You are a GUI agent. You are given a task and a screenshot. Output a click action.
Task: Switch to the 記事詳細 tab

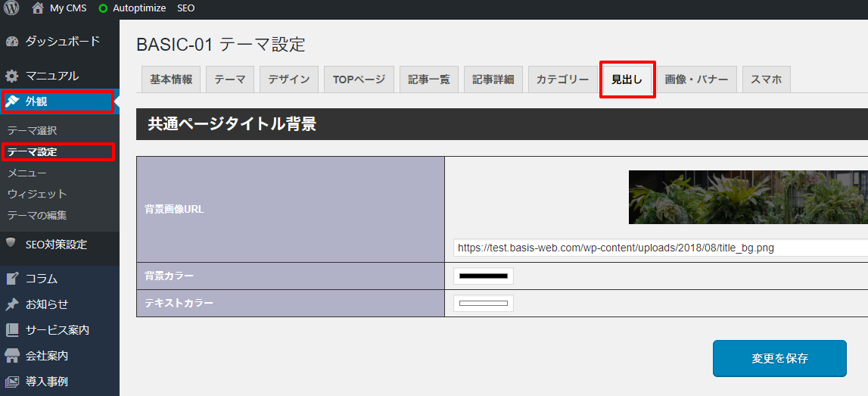(493, 80)
